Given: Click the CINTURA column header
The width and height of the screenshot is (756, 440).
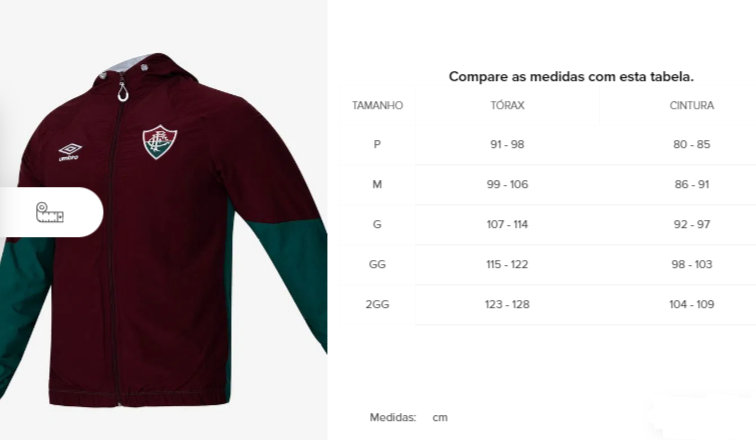Looking at the screenshot, I should point(691,106).
